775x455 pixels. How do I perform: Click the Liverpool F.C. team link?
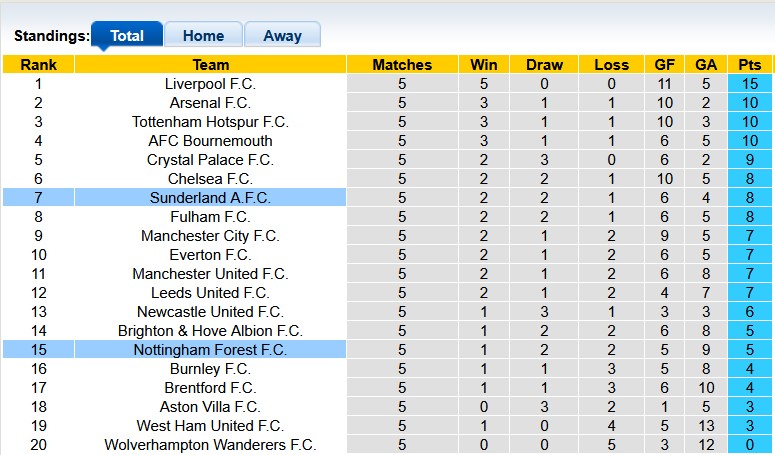[x=210, y=84]
